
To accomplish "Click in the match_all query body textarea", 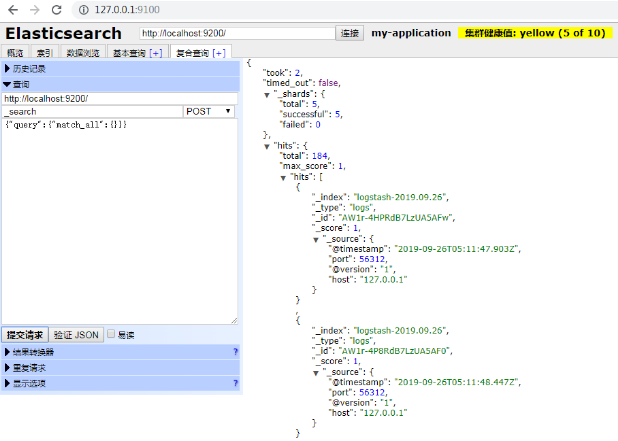I will (x=120, y=221).
